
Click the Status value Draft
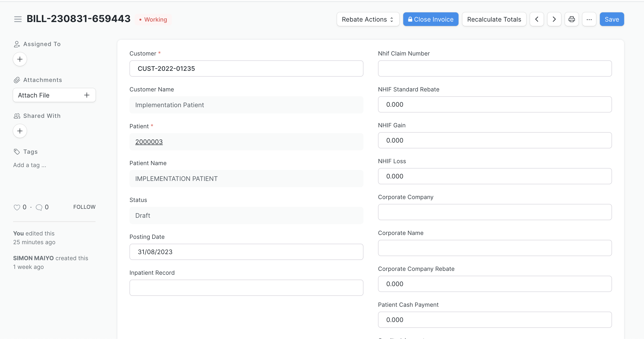[x=246, y=215]
